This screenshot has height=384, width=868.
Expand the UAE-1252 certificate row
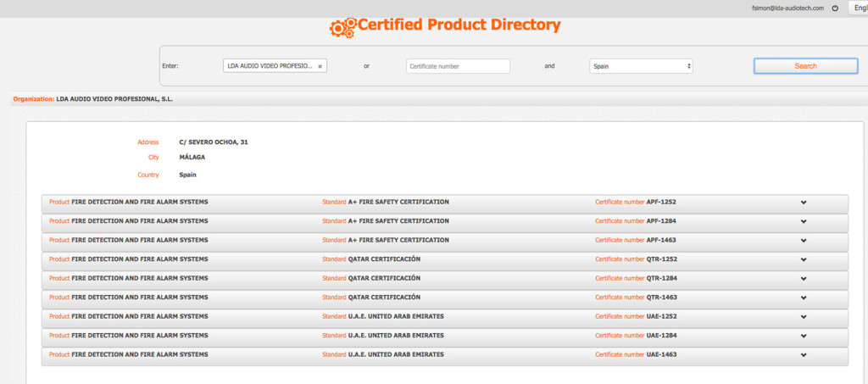[x=804, y=317]
